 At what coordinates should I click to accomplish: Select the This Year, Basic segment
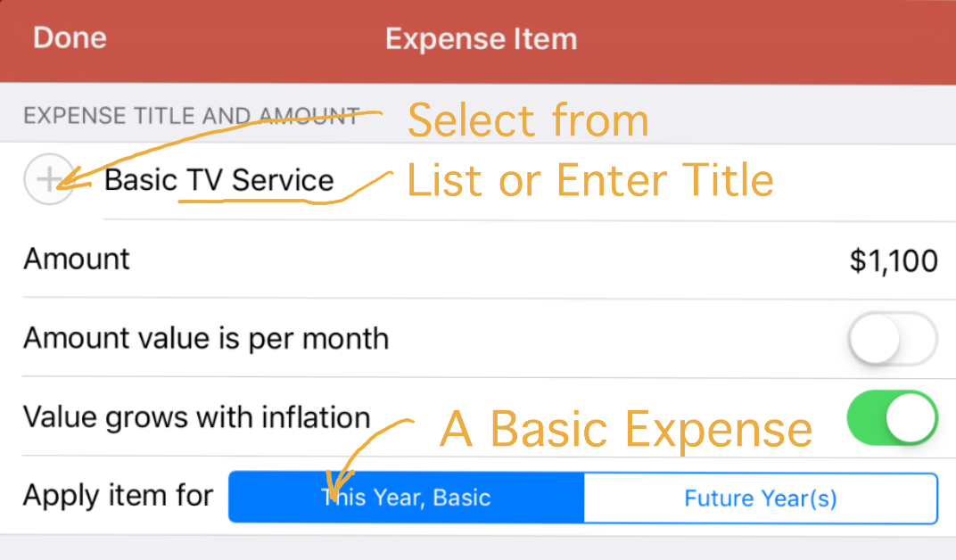(407, 498)
